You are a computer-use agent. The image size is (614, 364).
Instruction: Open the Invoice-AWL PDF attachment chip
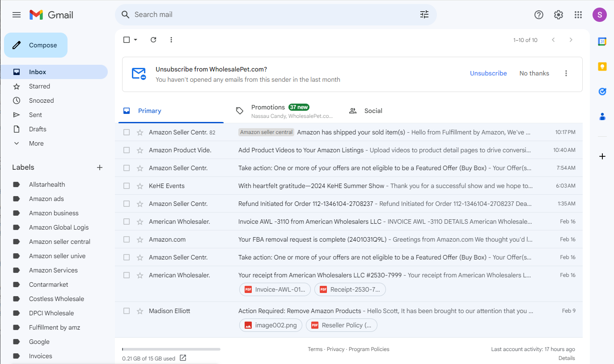click(275, 289)
